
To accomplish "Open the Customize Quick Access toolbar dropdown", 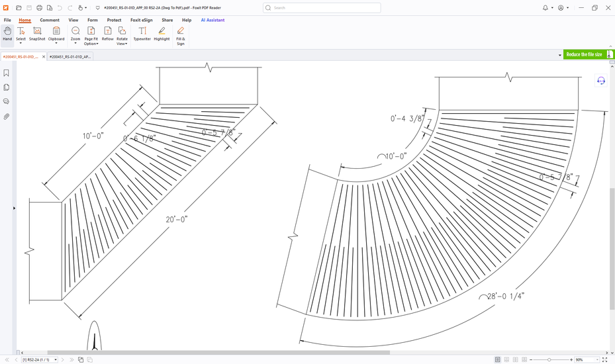I will pos(98,8).
